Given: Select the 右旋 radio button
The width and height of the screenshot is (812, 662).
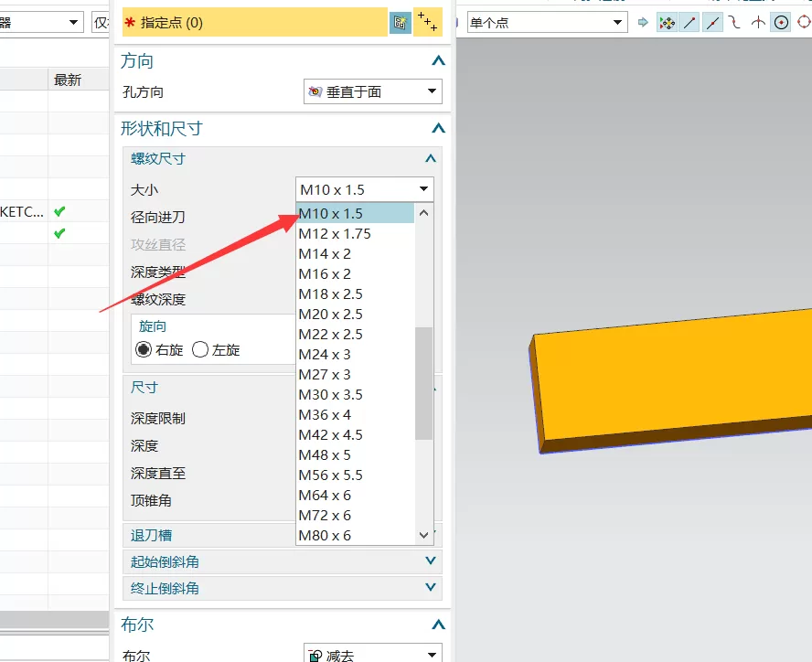Looking at the screenshot, I should (144, 349).
